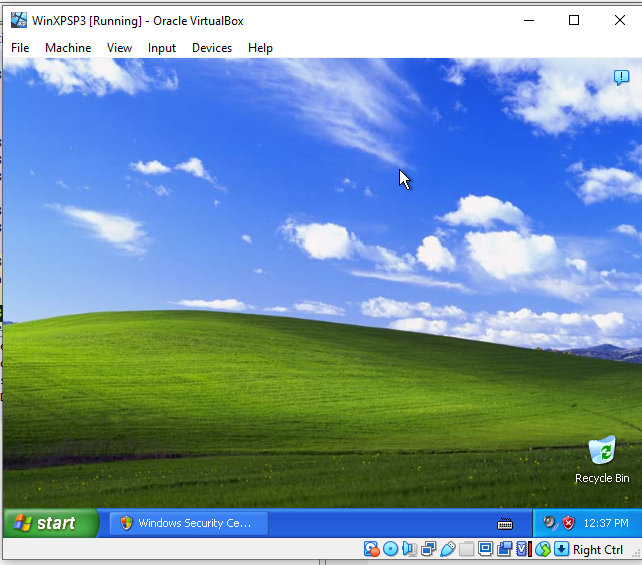642x565 pixels.
Task: Open Windows Security Center taskbar button
Action: click(189, 523)
